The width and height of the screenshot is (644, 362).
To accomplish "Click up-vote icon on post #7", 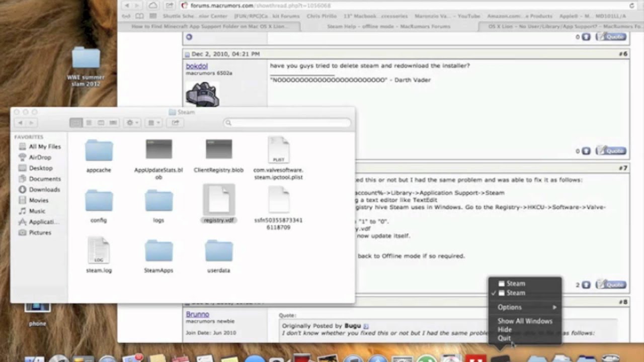I will pyautogui.click(x=586, y=285).
